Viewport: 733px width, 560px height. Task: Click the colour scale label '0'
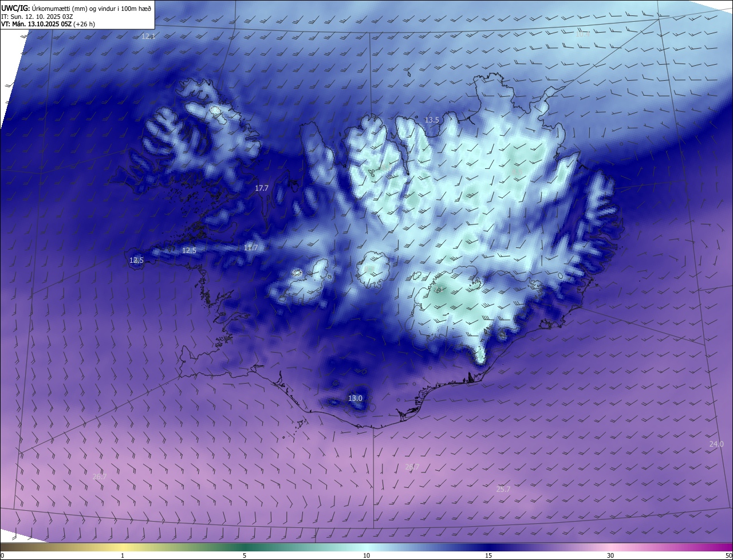pos(2,555)
